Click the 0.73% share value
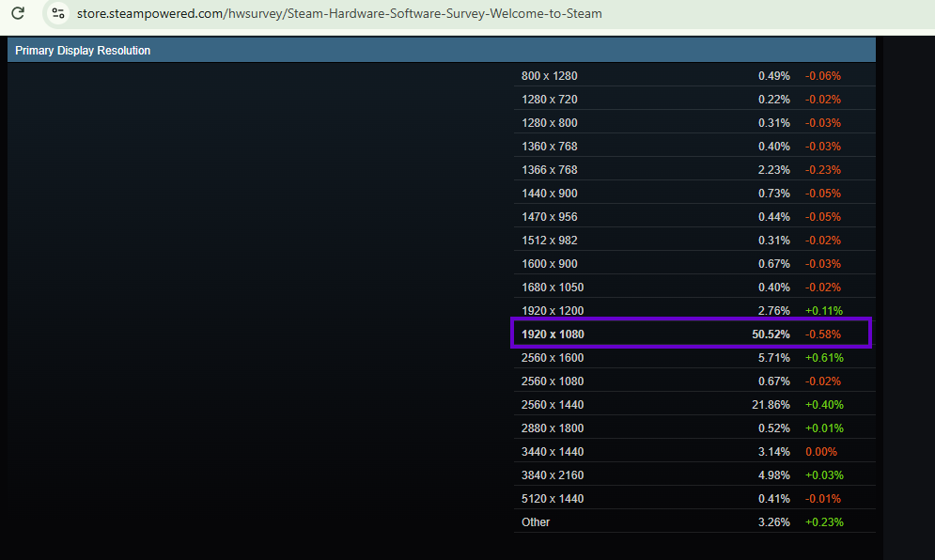Screen dimensions: 935x560 coord(774,194)
